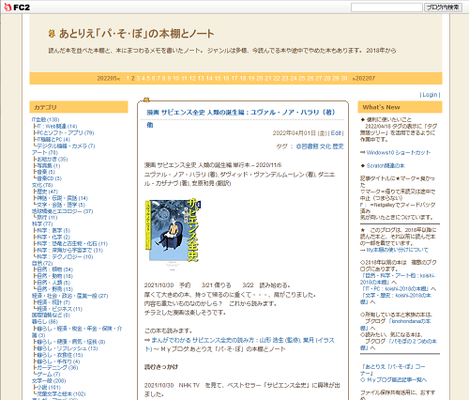Open category 自然・野鳥
This screenshot has width=469, height=400.
coord(55,289)
